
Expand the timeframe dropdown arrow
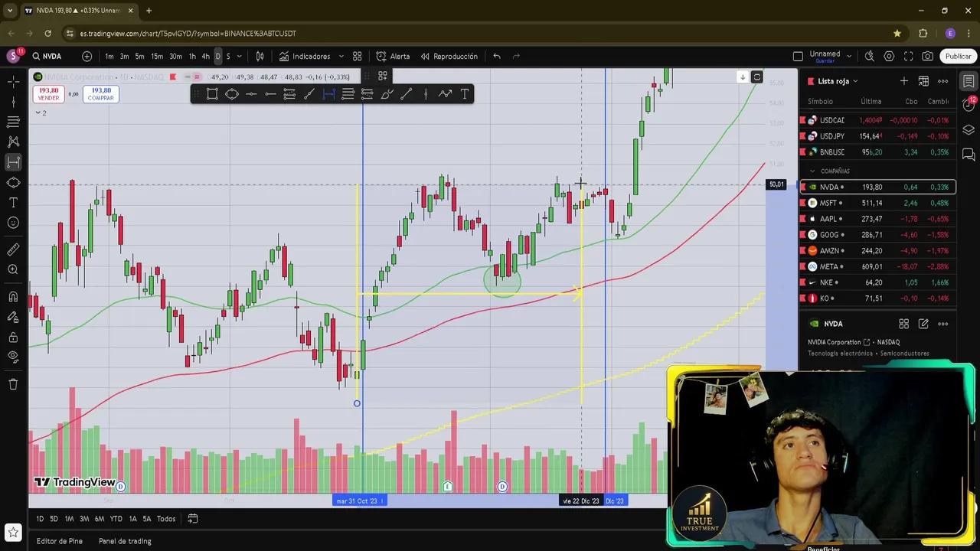point(239,56)
